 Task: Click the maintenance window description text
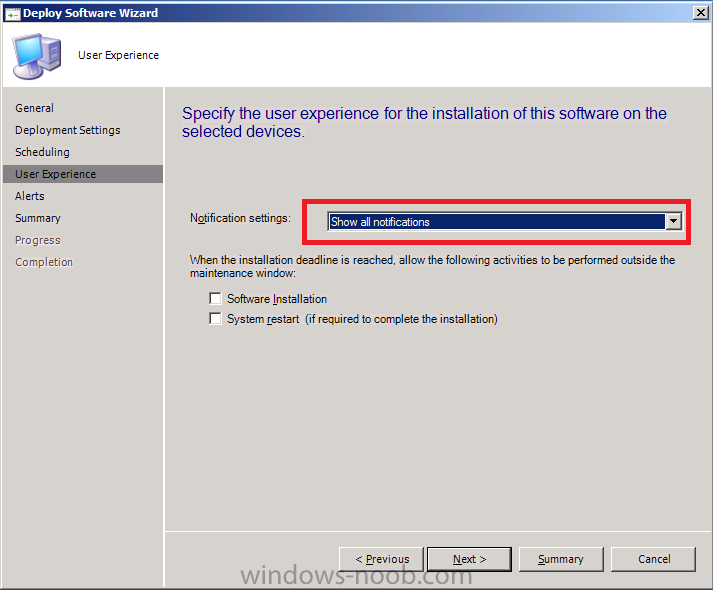pyautogui.click(x=432, y=266)
